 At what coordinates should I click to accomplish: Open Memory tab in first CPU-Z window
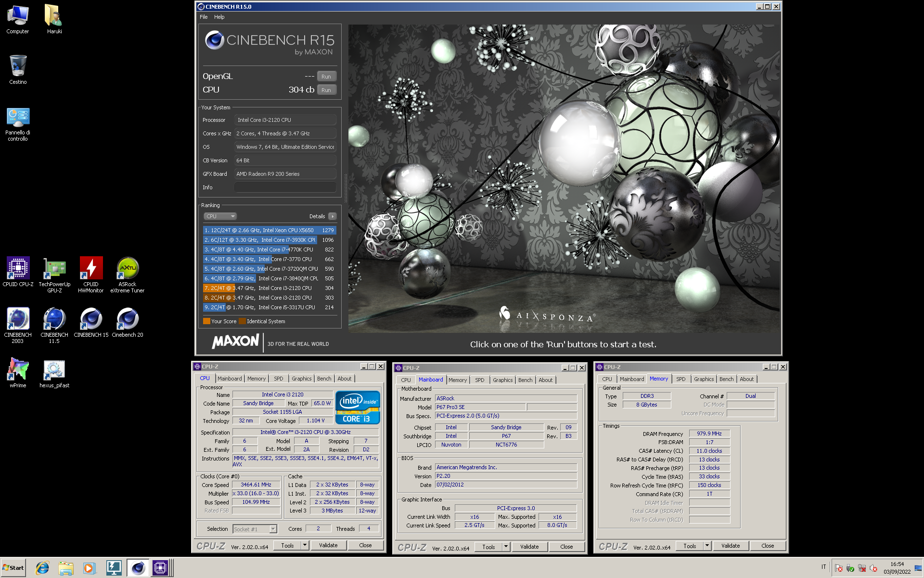coord(257,379)
